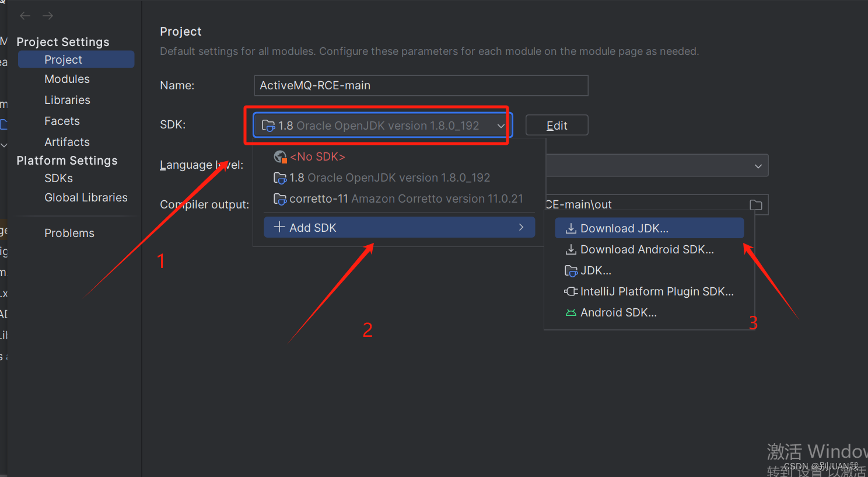Viewport: 868px width, 477px height.
Task: Select corretto-11 Amazon Corretto from the list
Action: [398, 199]
